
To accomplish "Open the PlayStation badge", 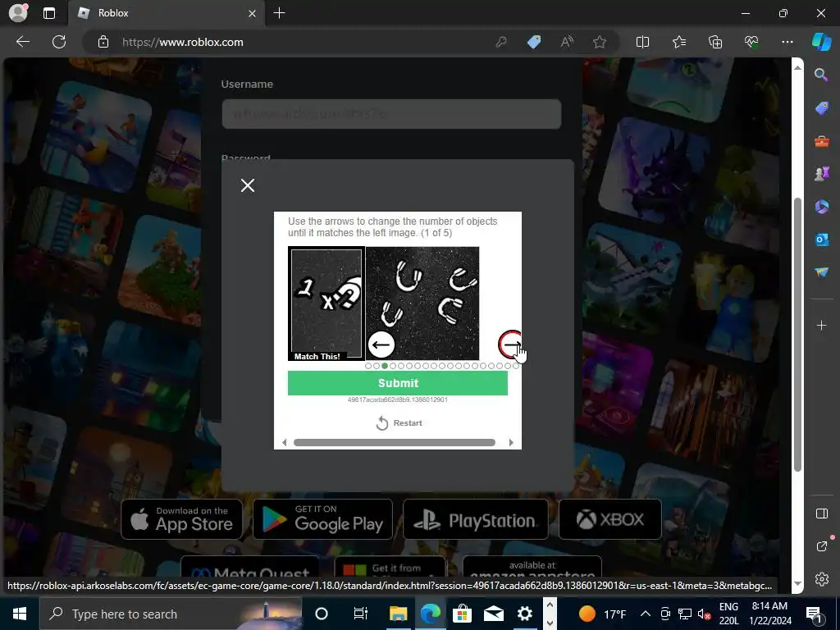I will [x=476, y=519].
